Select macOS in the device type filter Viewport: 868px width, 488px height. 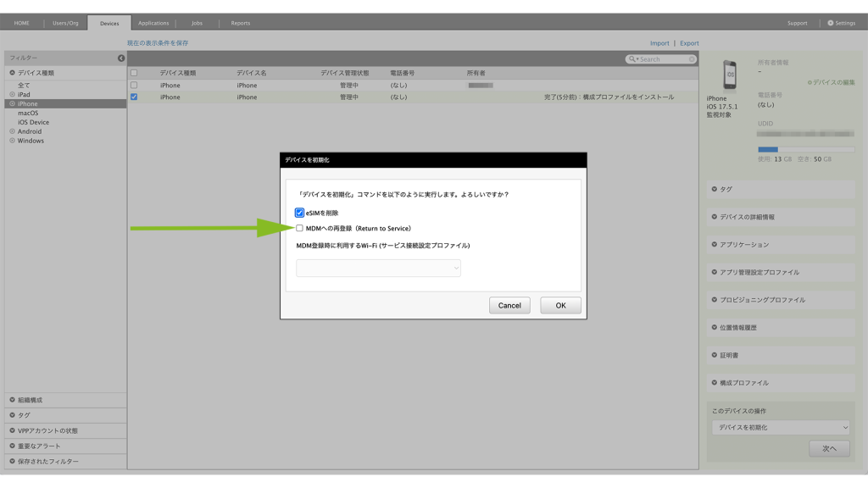(x=28, y=114)
